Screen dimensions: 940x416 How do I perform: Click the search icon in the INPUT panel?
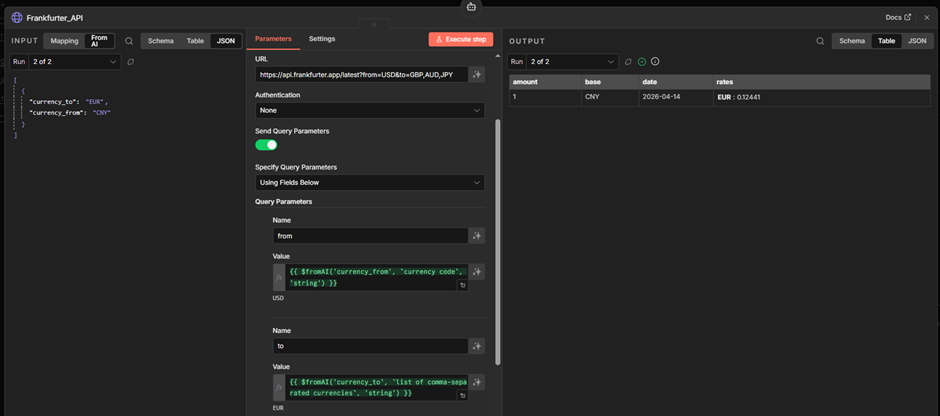(x=129, y=41)
